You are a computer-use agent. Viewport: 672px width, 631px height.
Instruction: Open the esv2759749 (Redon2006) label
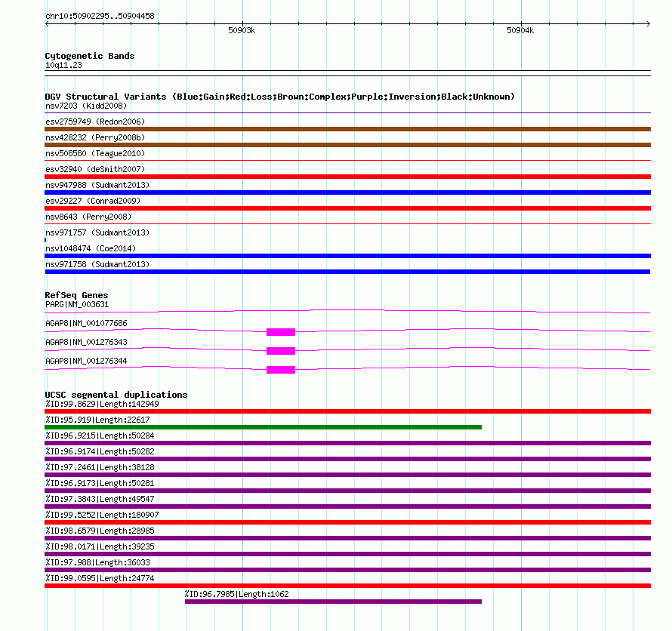click(x=95, y=122)
